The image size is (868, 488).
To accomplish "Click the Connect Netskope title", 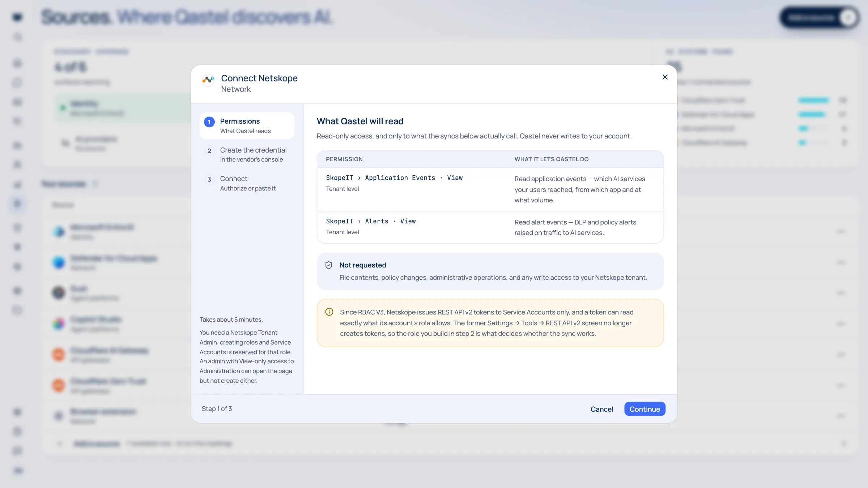I will (x=259, y=78).
